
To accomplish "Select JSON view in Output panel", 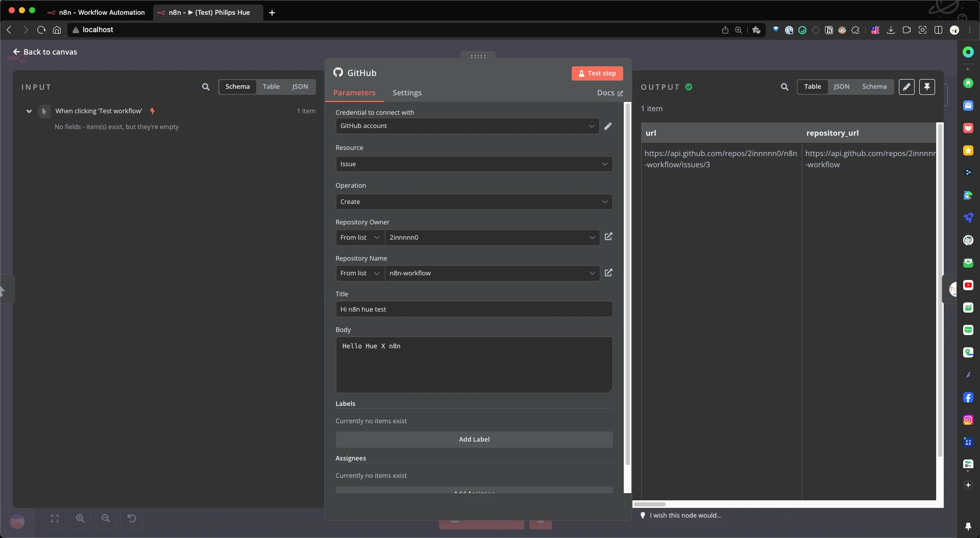I will [x=841, y=86].
